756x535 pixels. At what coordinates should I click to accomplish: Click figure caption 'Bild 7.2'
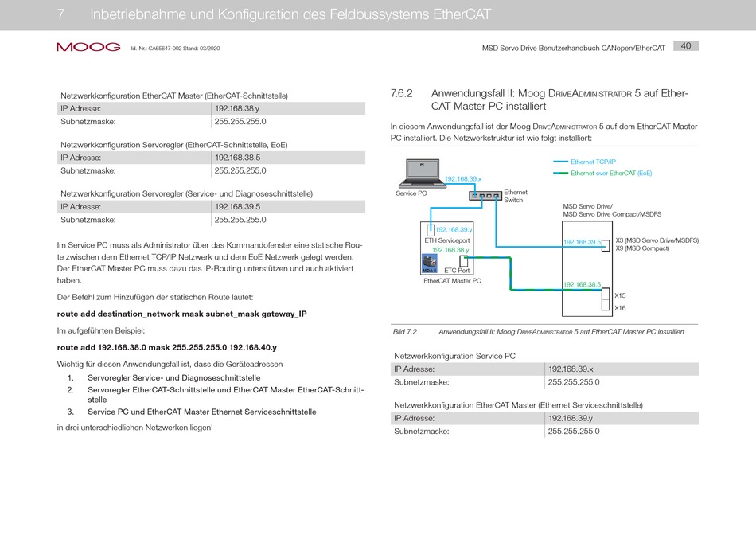405,332
